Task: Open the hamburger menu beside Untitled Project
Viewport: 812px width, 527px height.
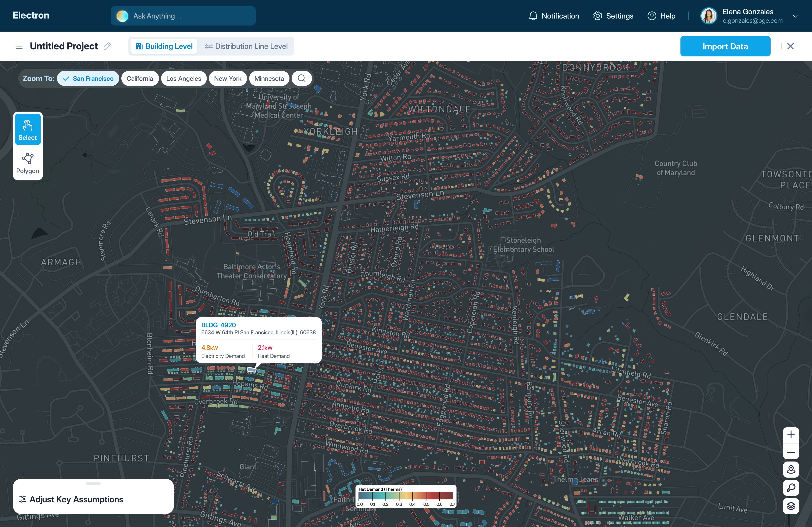Action: click(x=19, y=46)
